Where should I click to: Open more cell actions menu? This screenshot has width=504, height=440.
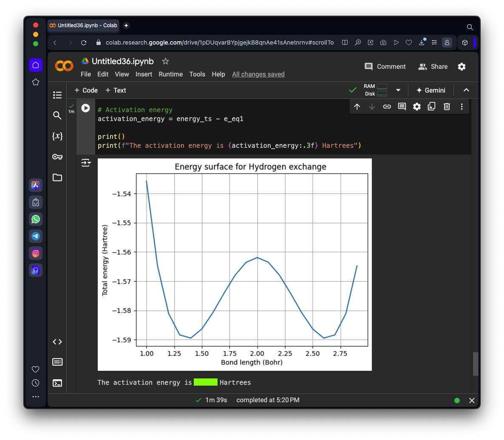(x=462, y=107)
